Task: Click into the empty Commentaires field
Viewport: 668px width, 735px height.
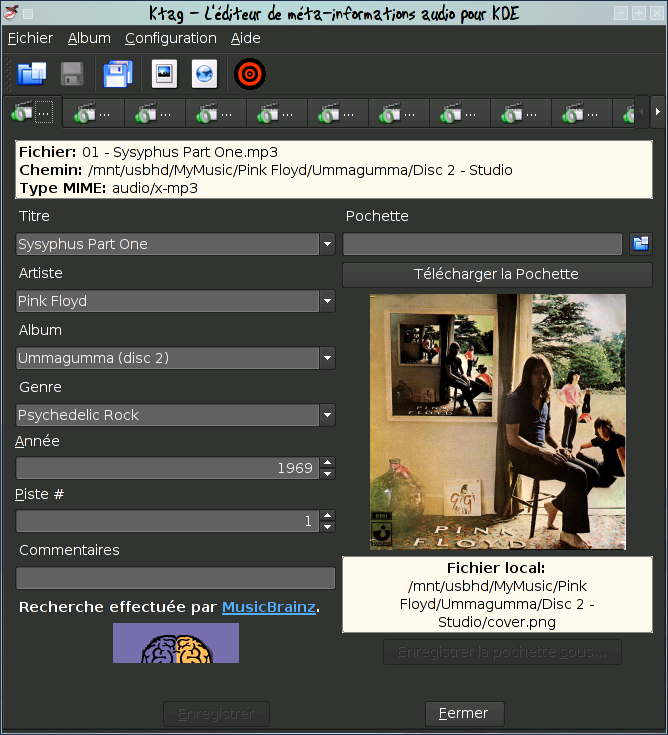Action: (x=175, y=578)
